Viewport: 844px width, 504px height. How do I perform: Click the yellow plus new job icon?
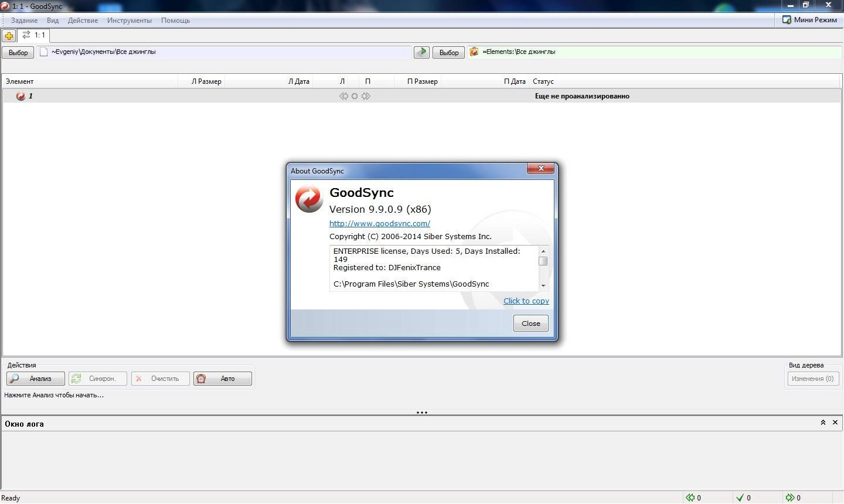click(x=9, y=36)
